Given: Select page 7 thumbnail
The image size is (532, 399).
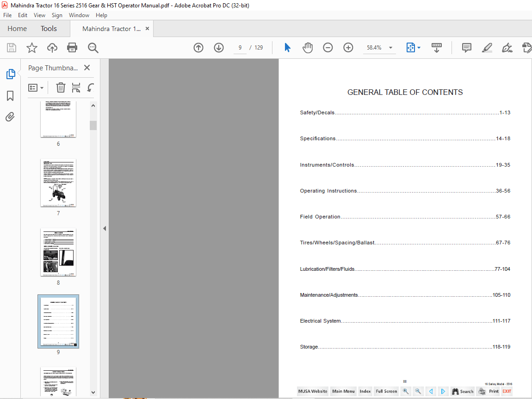Looking at the screenshot, I should click(x=58, y=183).
